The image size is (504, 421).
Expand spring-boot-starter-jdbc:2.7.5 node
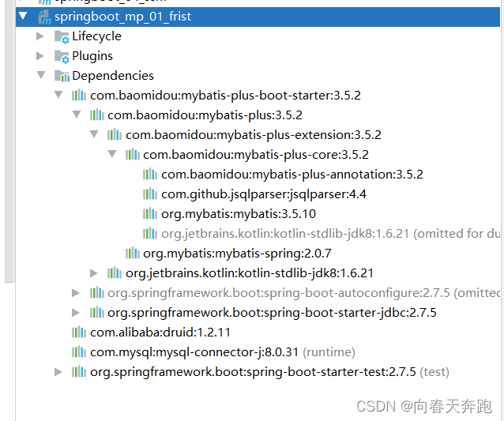click(x=76, y=312)
